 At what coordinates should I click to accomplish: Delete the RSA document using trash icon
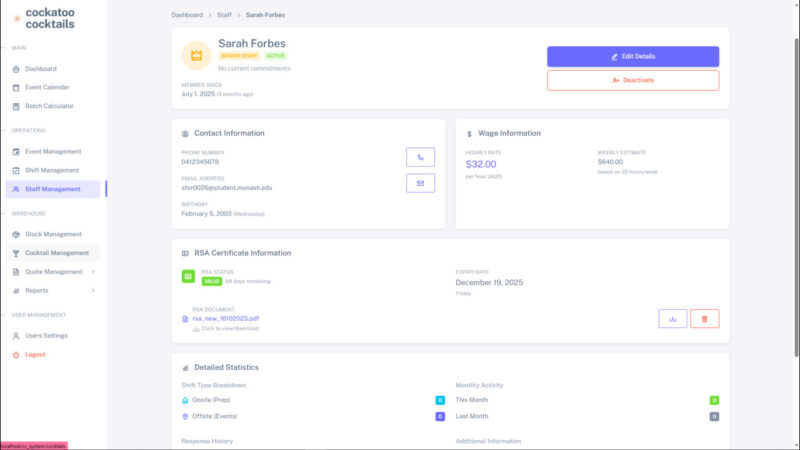(704, 319)
